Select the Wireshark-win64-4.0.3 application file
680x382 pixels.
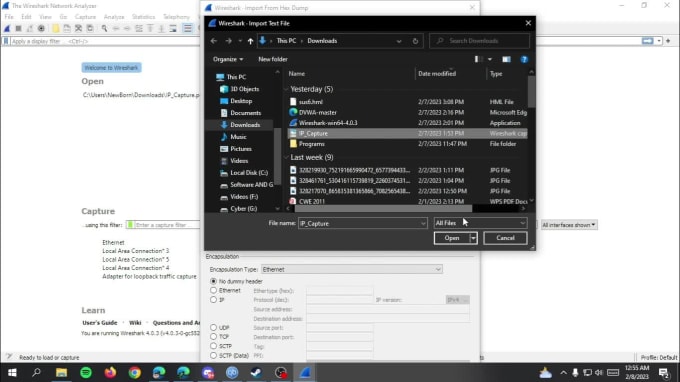[328, 123]
